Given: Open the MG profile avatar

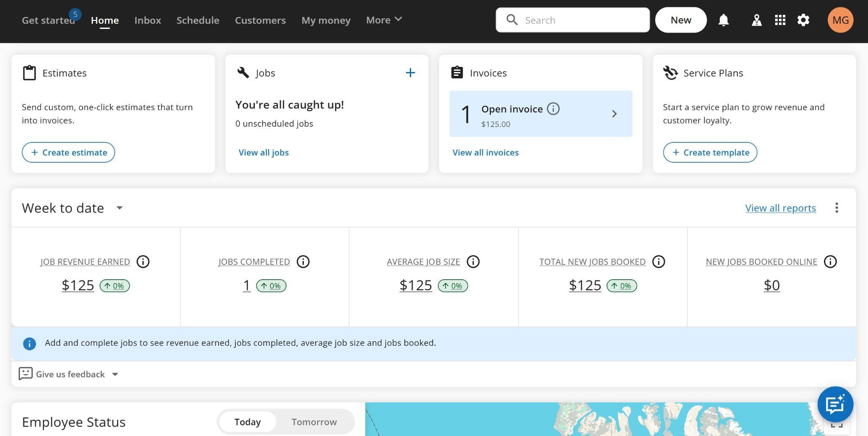Looking at the screenshot, I should (x=840, y=20).
